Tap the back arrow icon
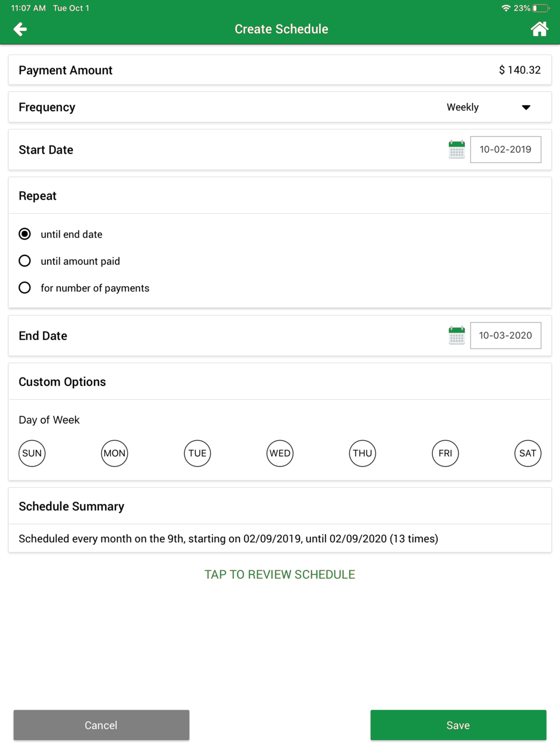 coord(20,29)
